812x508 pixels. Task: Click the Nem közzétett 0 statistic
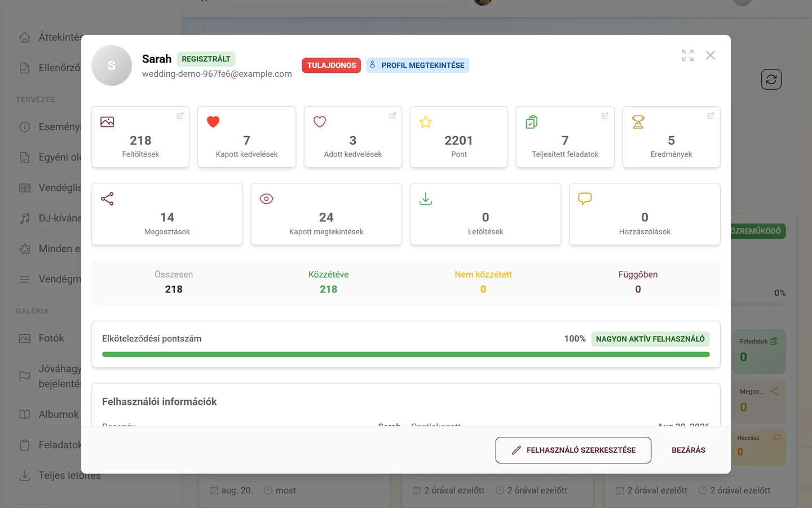(483, 282)
